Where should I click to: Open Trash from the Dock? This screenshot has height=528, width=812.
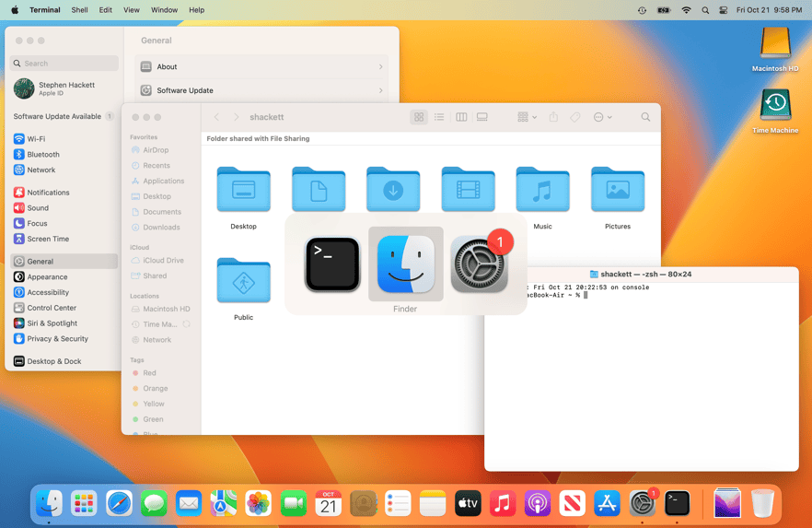click(x=762, y=503)
